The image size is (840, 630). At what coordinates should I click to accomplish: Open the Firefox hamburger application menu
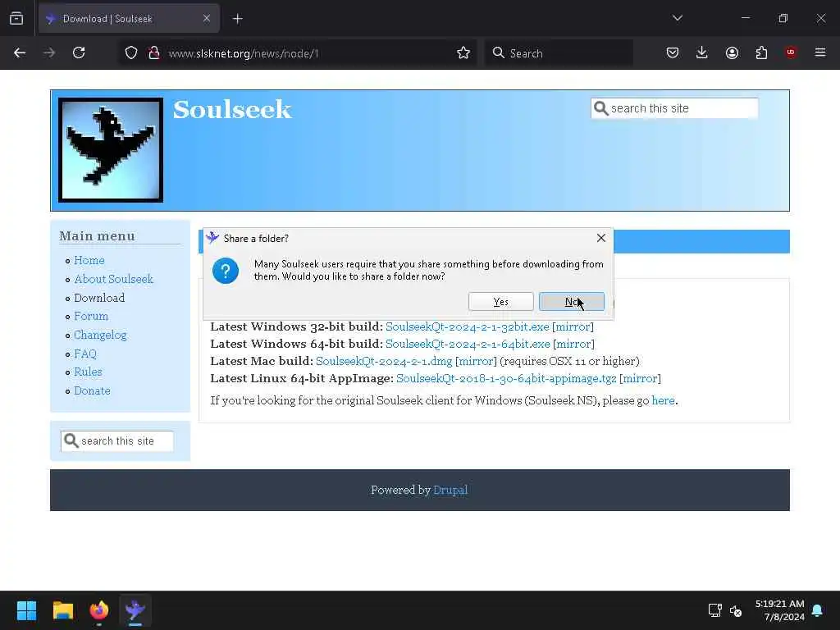coord(820,52)
